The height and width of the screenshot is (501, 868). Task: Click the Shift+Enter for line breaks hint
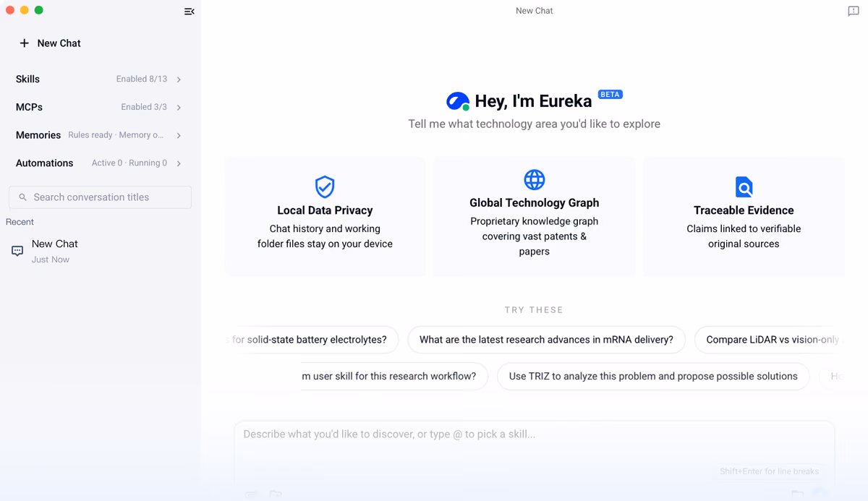769,471
